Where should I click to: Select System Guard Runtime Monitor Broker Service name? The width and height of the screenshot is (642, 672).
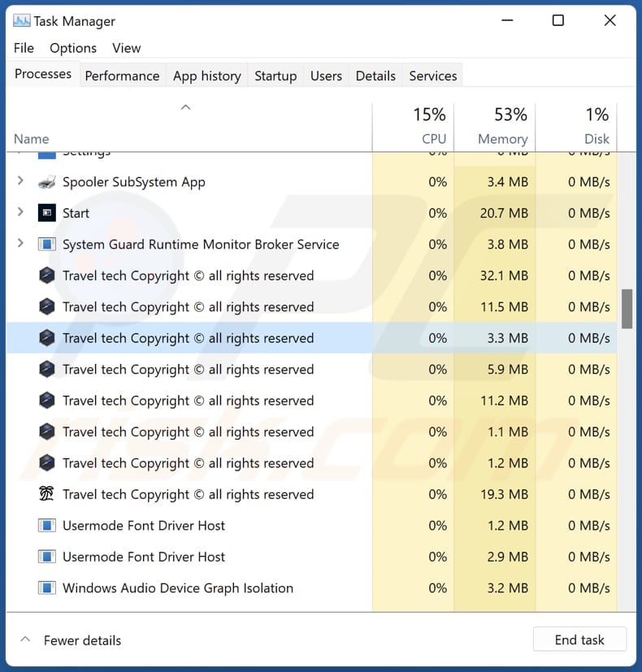pos(201,245)
